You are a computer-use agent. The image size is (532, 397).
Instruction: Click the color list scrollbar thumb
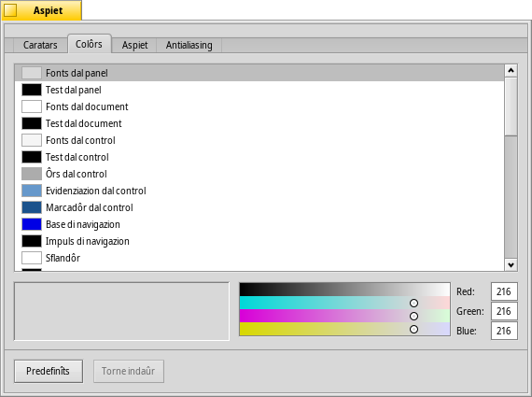coord(511,106)
